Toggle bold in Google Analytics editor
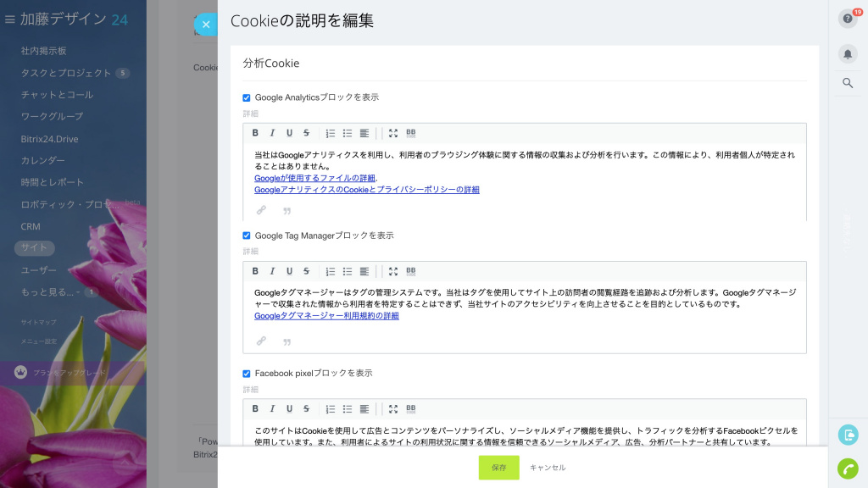The width and height of the screenshot is (868, 488). pos(255,133)
